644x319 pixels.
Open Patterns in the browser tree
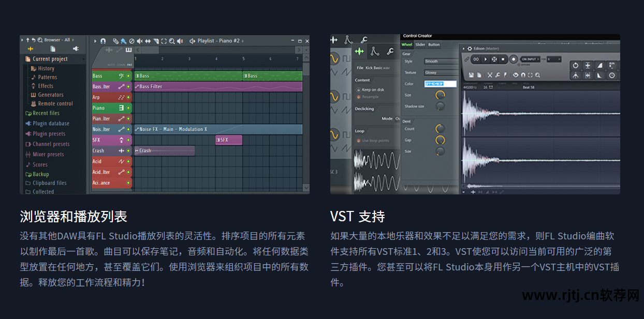point(47,77)
